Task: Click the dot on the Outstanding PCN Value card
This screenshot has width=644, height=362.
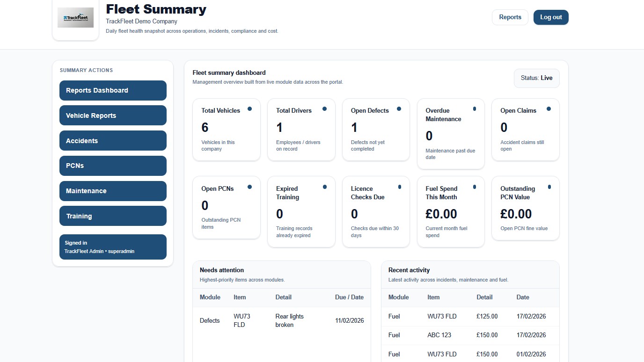Action: [x=549, y=187]
